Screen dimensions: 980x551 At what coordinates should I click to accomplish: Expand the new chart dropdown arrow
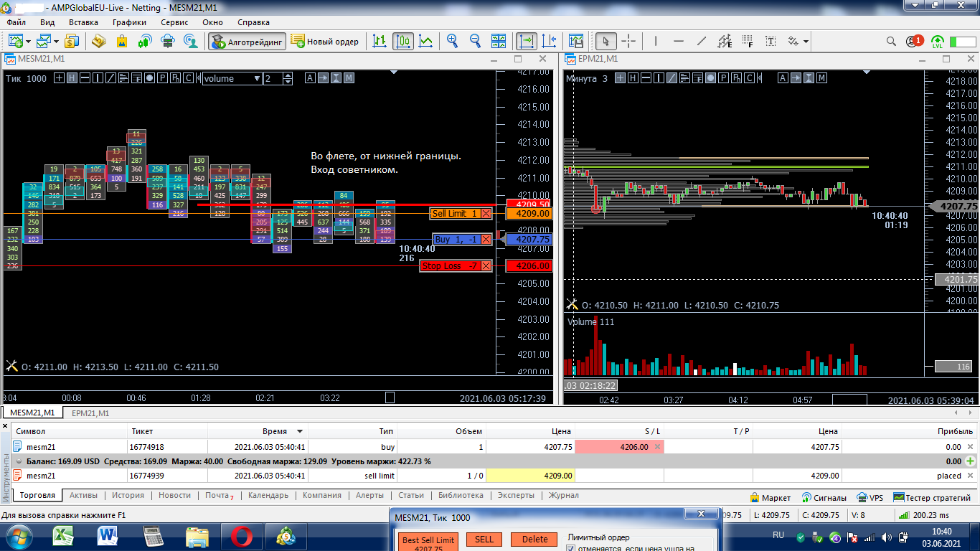click(x=28, y=42)
